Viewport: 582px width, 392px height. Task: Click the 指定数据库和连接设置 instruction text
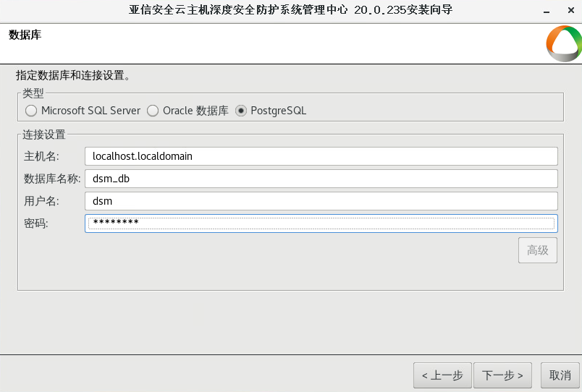[72, 75]
